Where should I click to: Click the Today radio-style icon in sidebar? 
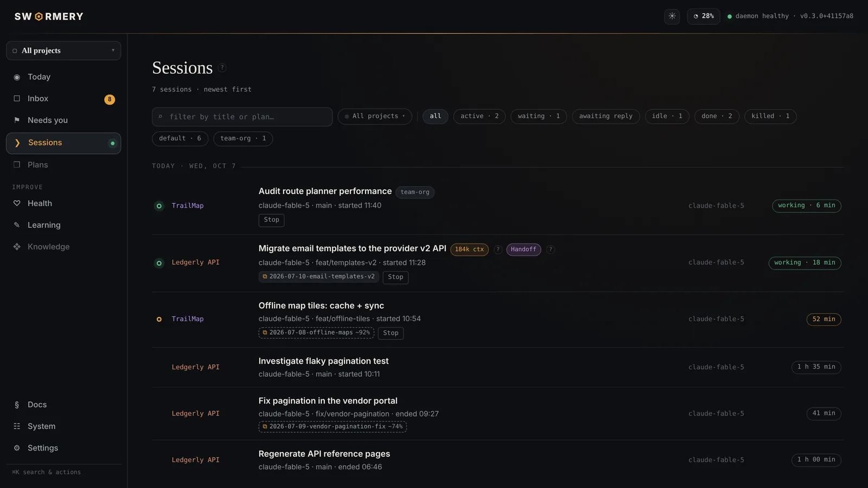coord(17,77)
